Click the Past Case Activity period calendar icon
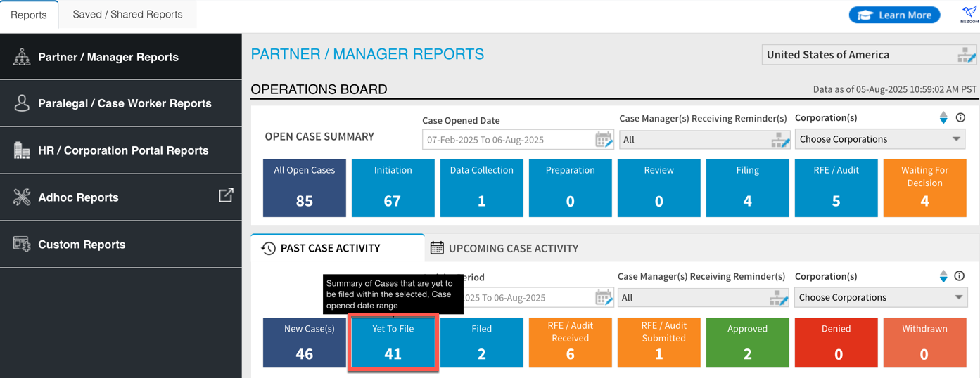 point(603,298)
